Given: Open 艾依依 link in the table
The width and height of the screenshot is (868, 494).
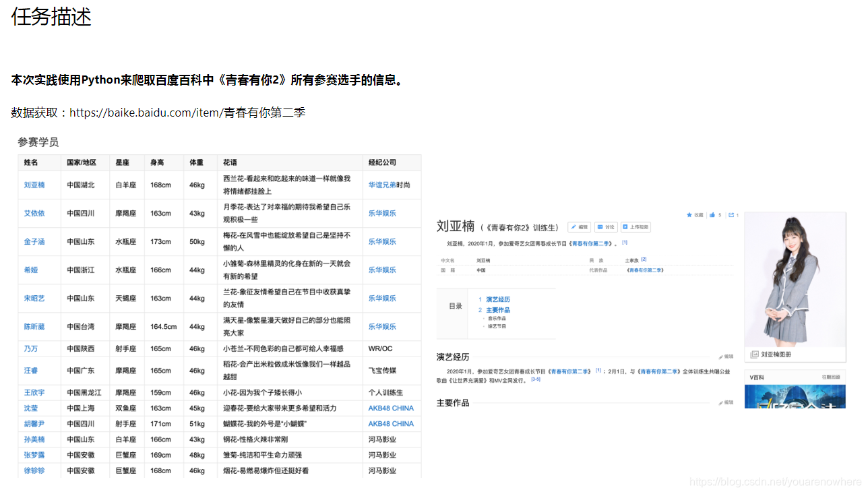Looking at the screenshot, I should [x=34, y=213].
